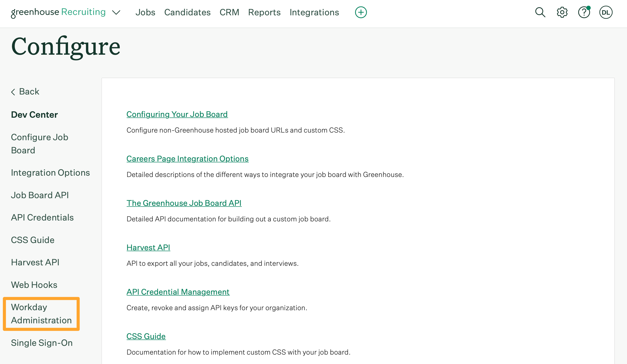Open the DL user avatar menu
This screenshot has width=627, height=364.
pyautogui.click(x=606, y=12)
